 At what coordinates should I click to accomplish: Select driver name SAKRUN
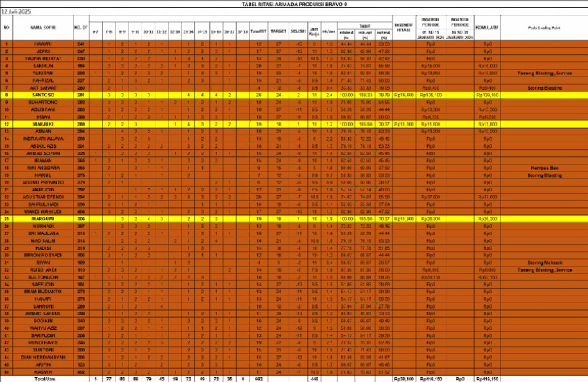point(43,66)
